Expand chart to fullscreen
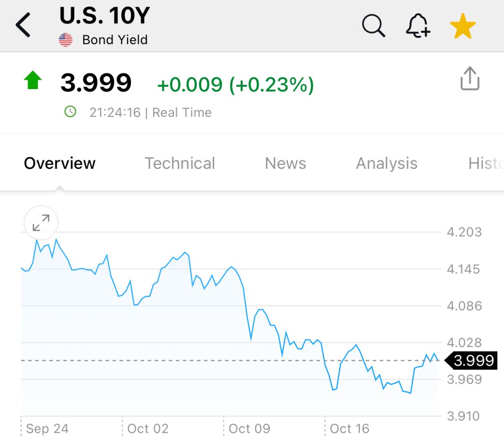 (41, 222)
